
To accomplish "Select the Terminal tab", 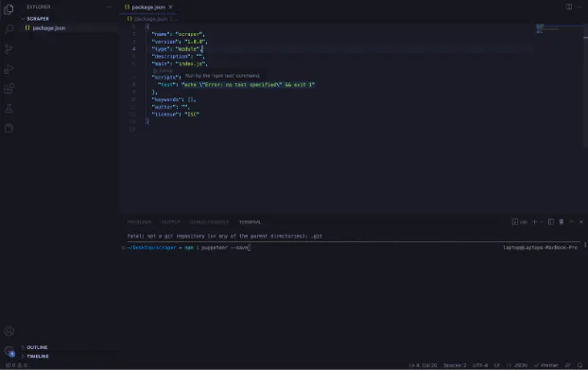I will click(251, 222).
